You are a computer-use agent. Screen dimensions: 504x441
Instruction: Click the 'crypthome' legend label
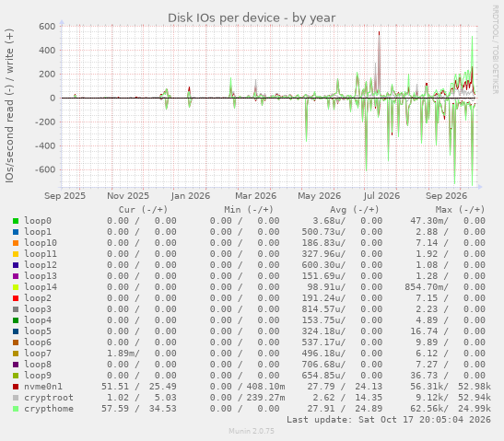coord(49,409)
